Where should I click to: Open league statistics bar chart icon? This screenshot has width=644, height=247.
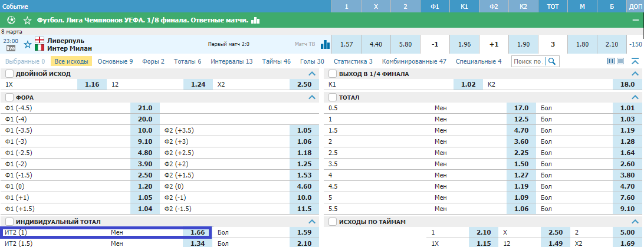[x=255, y=19]
